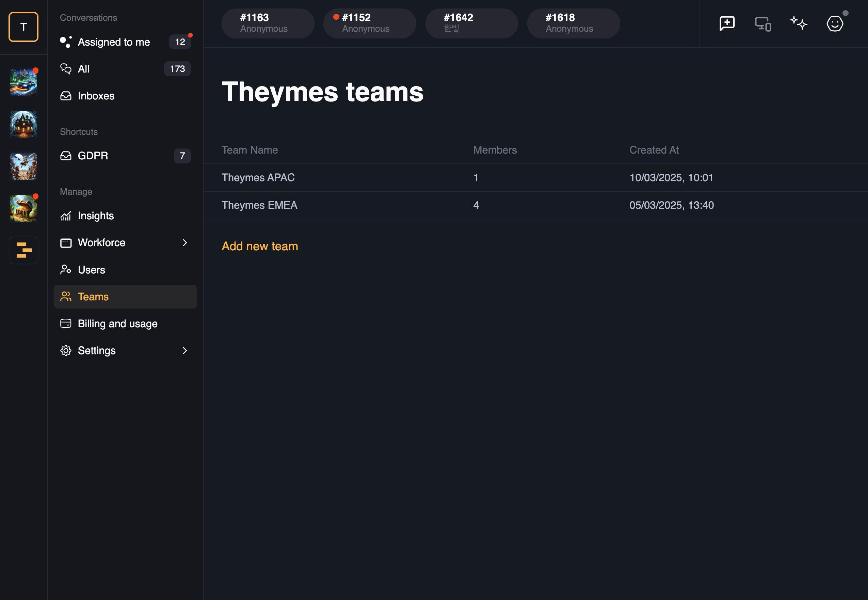
Task: Open the devices monitor icon in top bar
Action: 763,24
